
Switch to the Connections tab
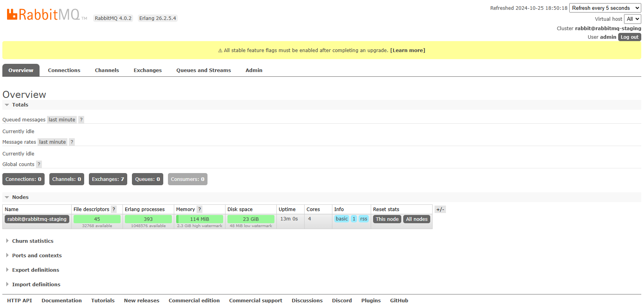tap(64, 70)
